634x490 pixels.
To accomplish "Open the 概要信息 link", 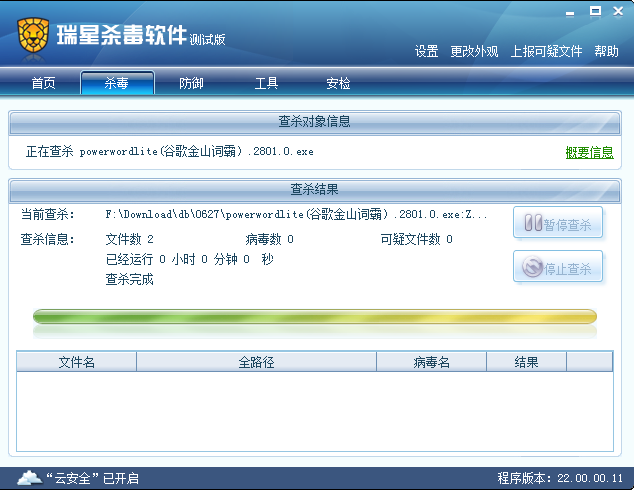I will click(590, 152).
